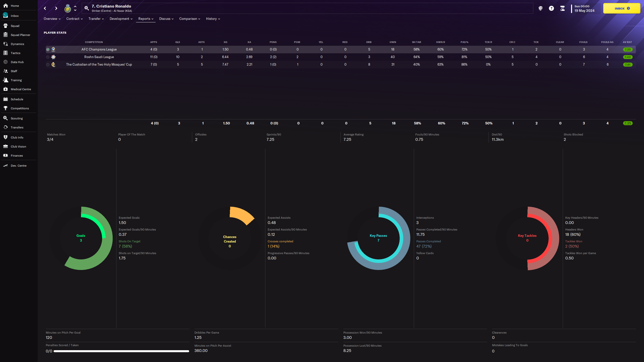644x362 pixels.
Task: Select the AFC Champions League row
Action: [341, 50]
